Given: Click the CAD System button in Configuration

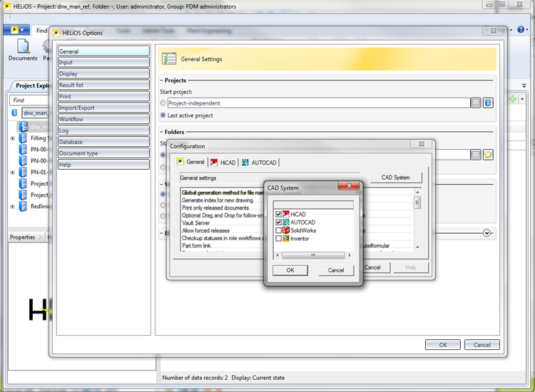Looking at the screenshot, I should 396,177.
